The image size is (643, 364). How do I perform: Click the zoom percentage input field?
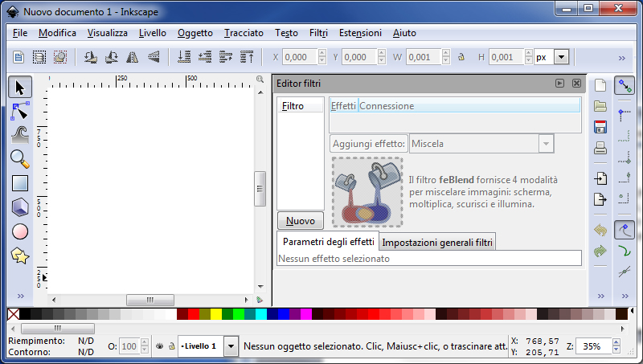coord(594,346)
